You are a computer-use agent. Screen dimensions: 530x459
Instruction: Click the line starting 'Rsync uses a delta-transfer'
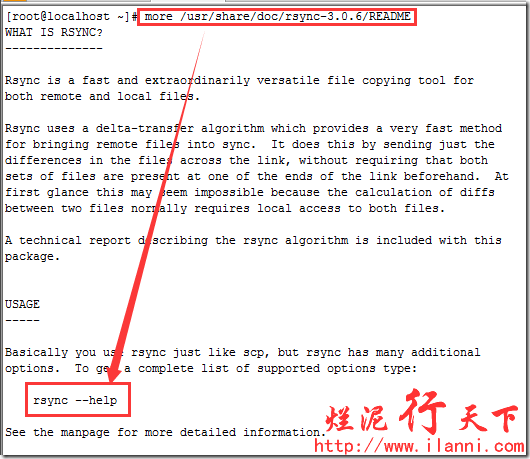(253, 128)
